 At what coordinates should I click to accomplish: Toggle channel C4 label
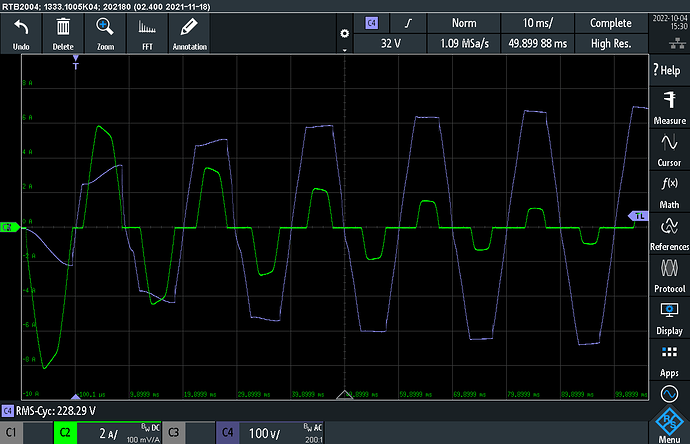[227, 433]
